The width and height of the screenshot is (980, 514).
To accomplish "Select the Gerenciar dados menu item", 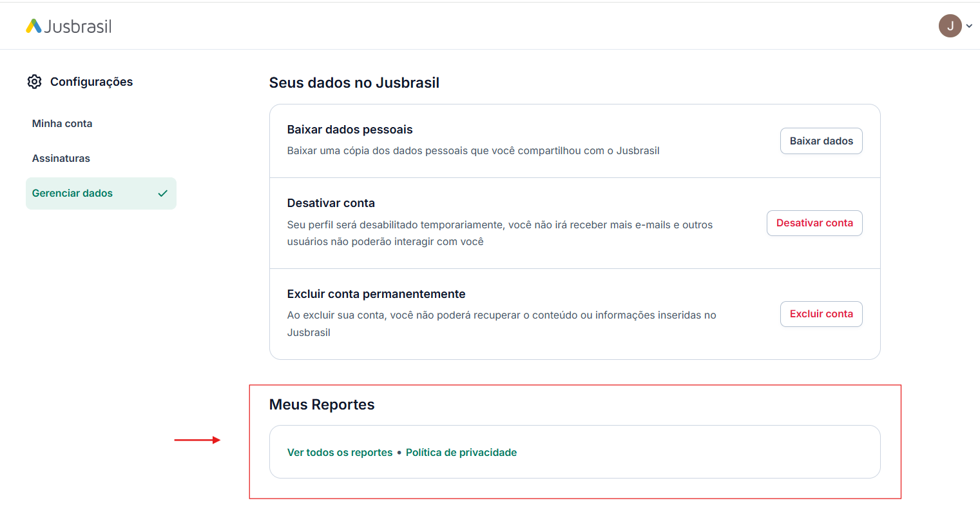I will click(x=101, y=193).
